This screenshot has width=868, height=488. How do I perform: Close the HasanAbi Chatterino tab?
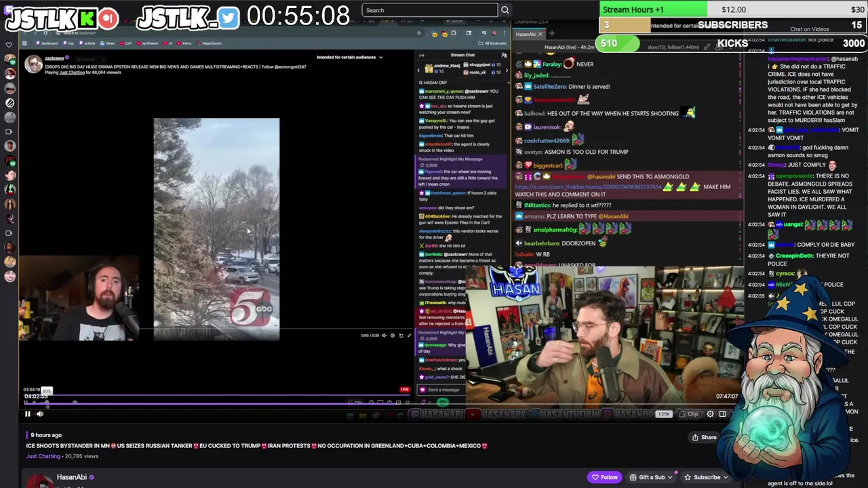pyautogui.click(x=540, y=34)
